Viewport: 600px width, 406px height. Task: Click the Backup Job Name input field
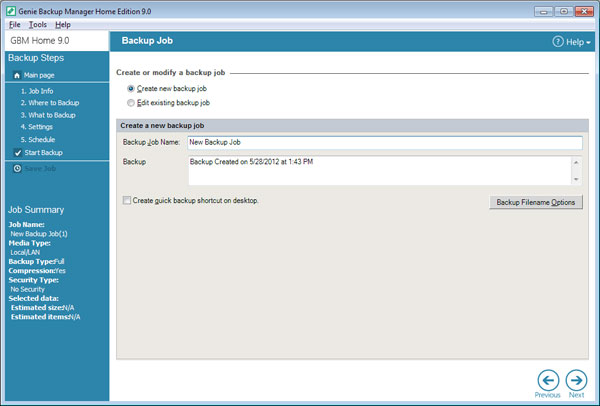pos(385,142)
